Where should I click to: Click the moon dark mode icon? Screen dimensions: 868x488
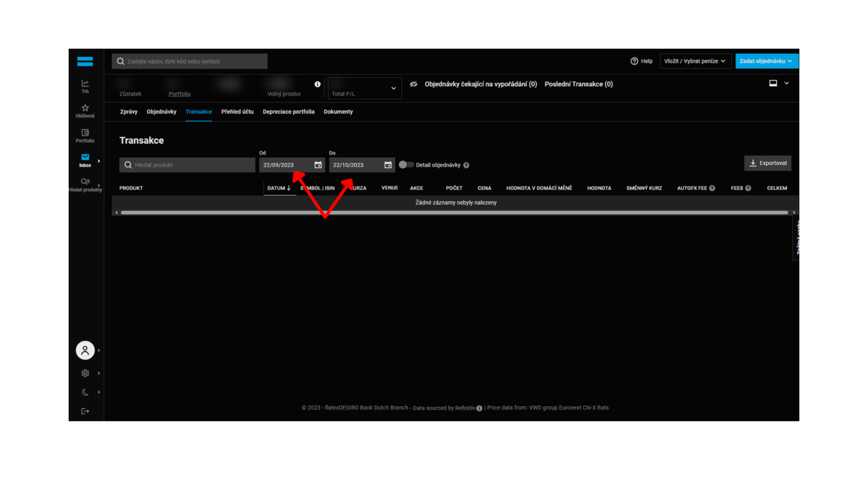pyautogui.click(x=85, y=392)
